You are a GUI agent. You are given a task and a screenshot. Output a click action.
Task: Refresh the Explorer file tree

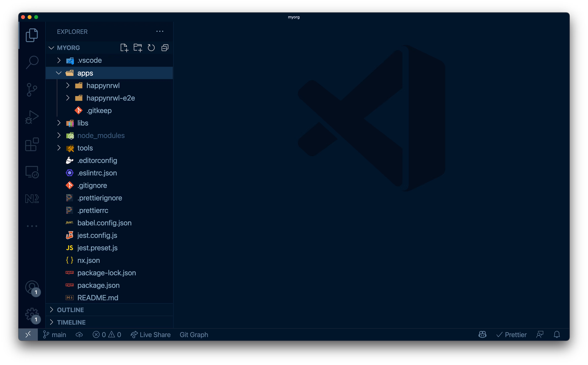[151, 48]
